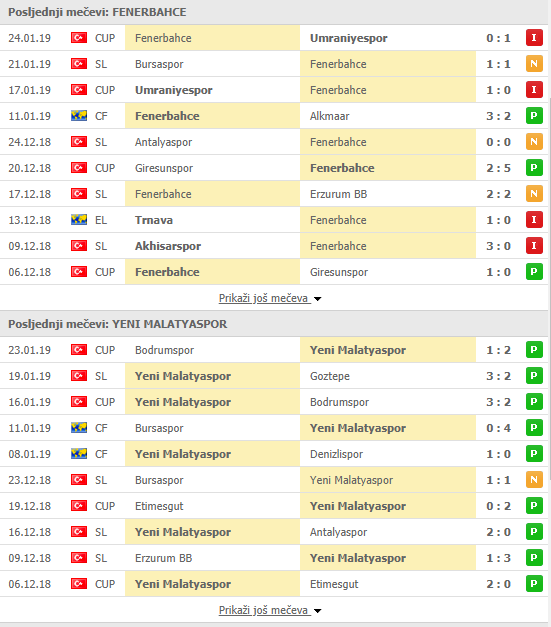
Task: Click the win icon for Yeni Malatyaspor–Etimesgut 06.12.18
Action: [534, 584]
